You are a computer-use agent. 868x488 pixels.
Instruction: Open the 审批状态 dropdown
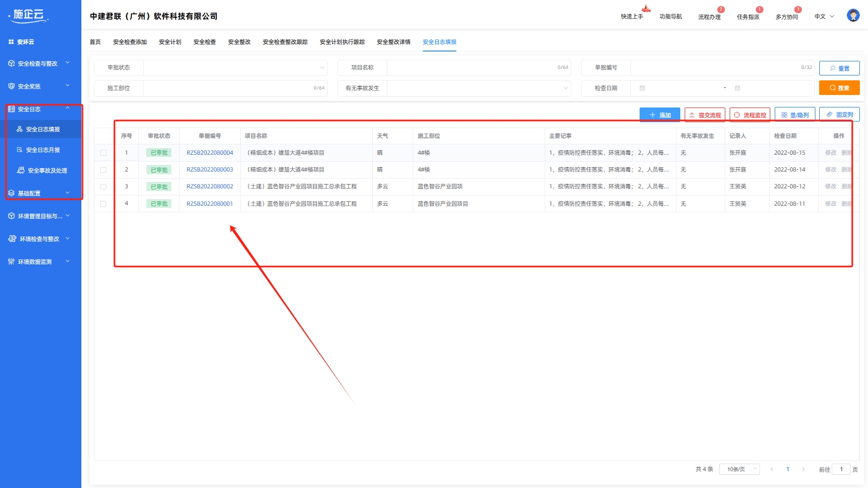(234, 68)
